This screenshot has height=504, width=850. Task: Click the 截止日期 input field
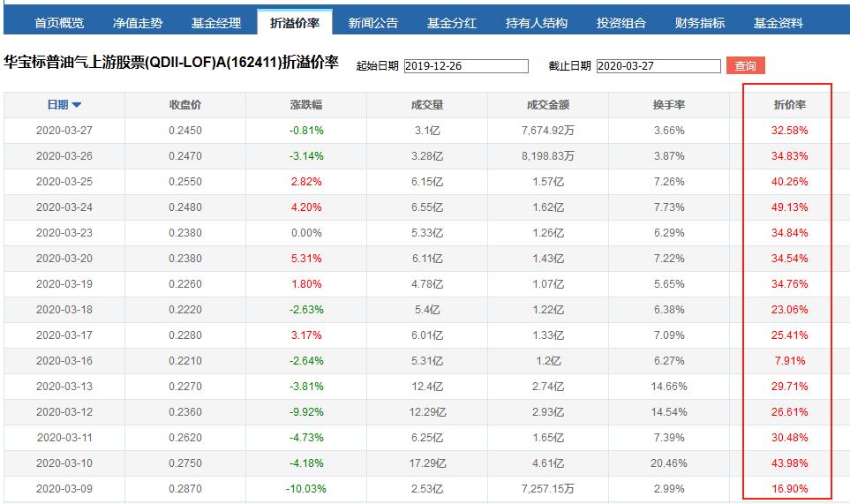[658, 66]
